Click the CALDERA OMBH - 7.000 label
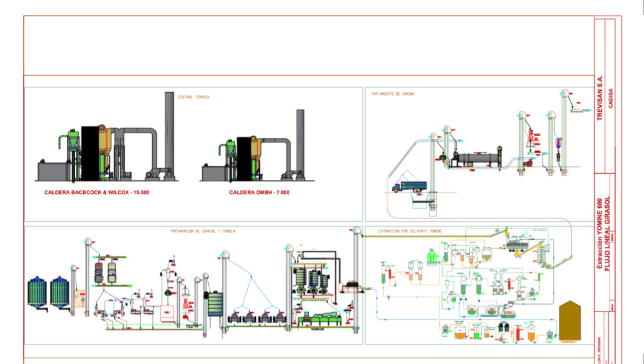Screen dimensions: 644x364 [x=259, y=192]
